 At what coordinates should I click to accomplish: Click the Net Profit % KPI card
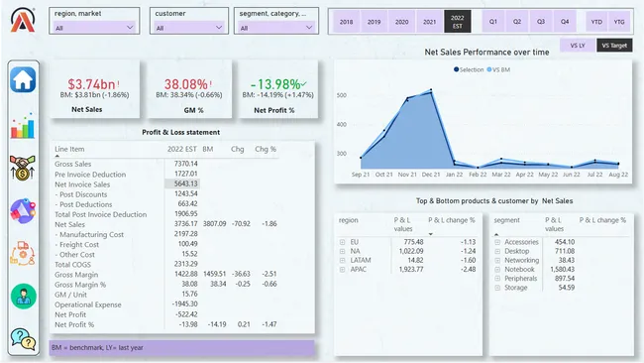coord(278,89)
